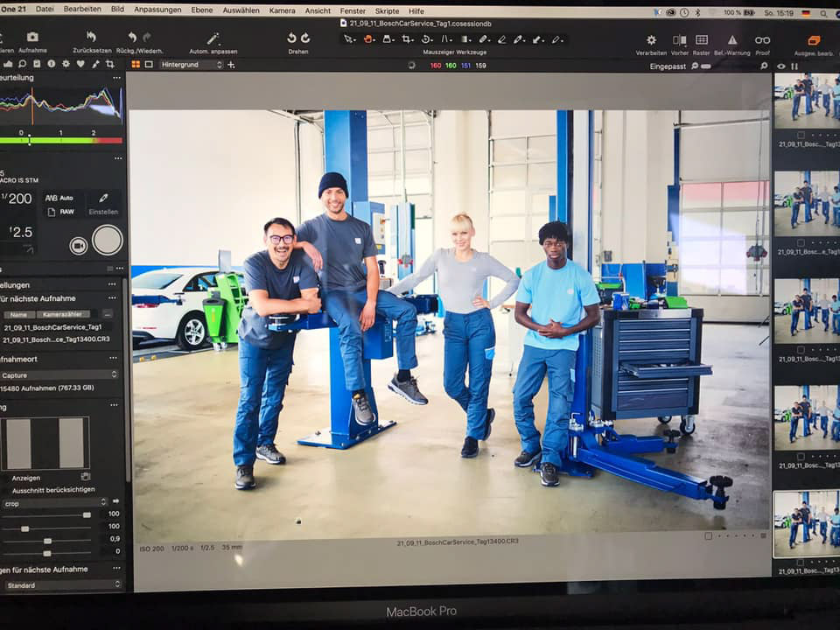Open the AWB Auto white balance dropdown

click(59, 199)
